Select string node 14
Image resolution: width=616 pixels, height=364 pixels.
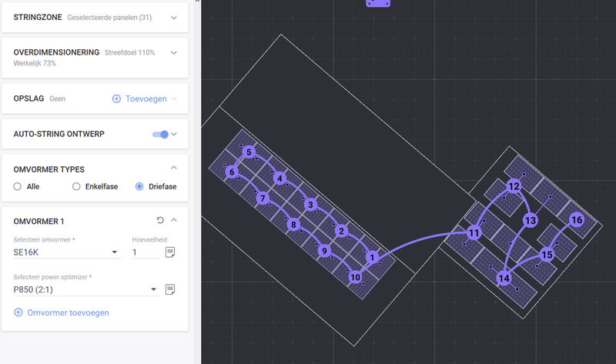[504, 279]
